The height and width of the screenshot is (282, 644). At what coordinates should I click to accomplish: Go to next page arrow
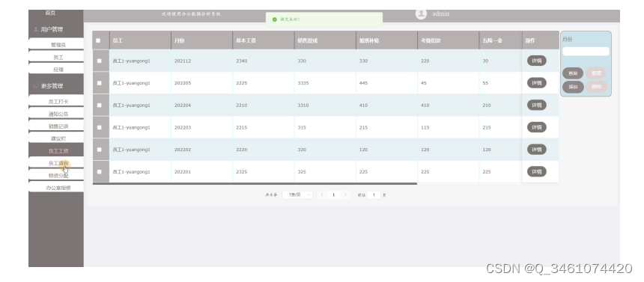345,195
